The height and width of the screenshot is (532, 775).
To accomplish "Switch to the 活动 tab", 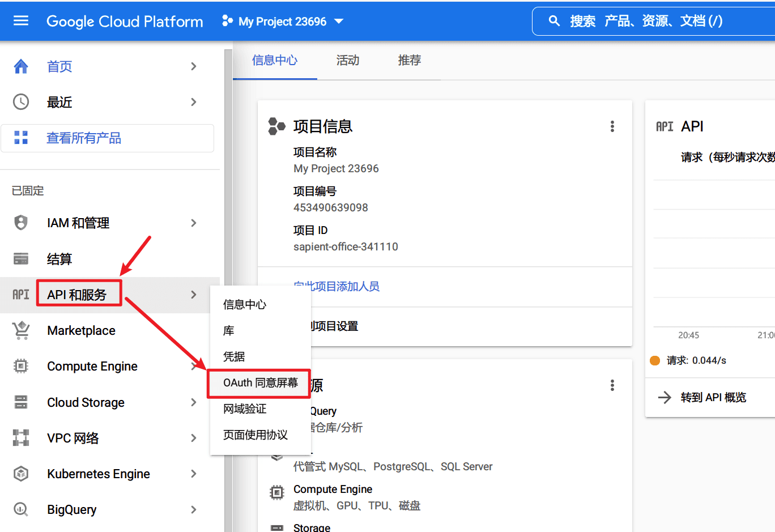I will click(348, 60).
